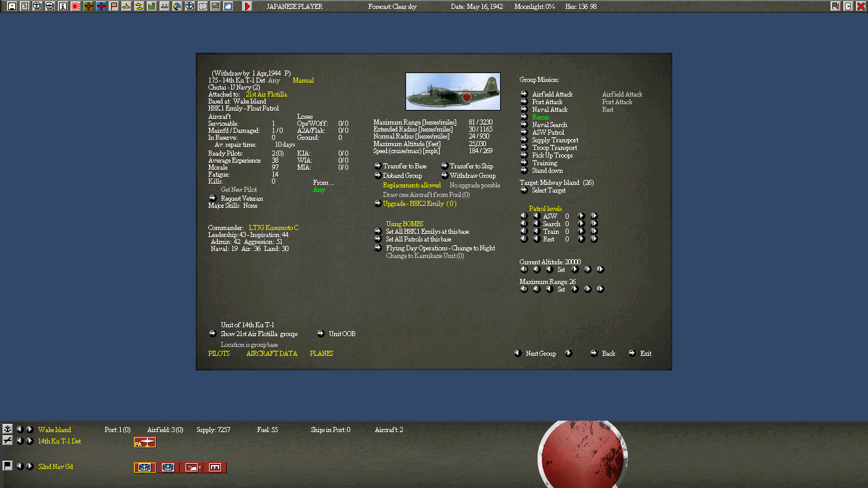Open the Unit OOB

point(321,334)
